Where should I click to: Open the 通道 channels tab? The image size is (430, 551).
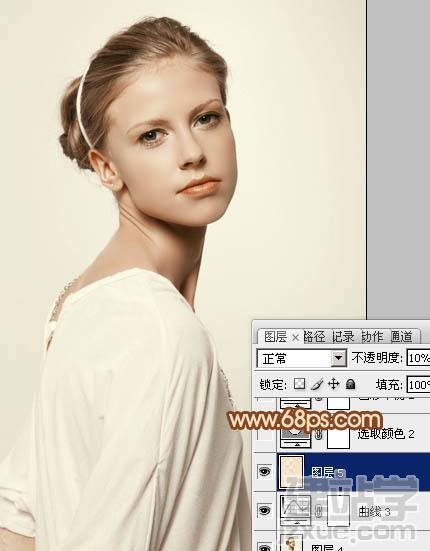pos(402,337)
